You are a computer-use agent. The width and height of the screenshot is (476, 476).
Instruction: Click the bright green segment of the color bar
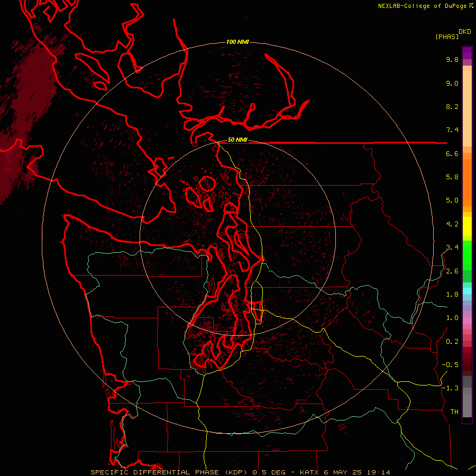click(467, 255)
